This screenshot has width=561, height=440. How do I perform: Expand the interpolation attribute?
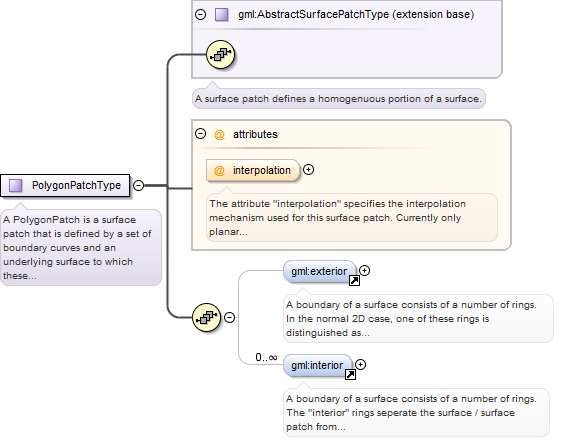tap(308, 170)
